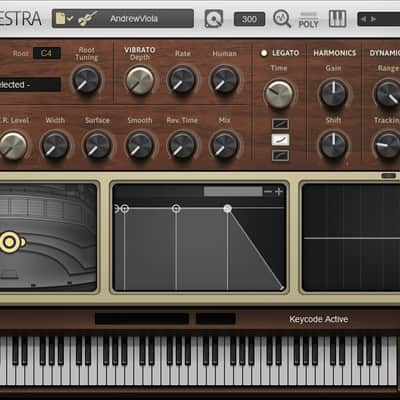Click the Harmonics Gain knob

[333, 93]
